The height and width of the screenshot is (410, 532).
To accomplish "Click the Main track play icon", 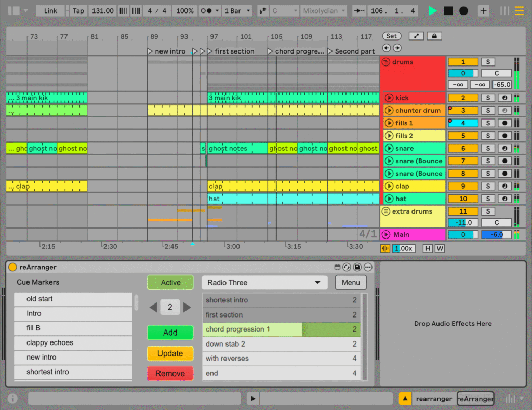I will [x=386, y=234].
